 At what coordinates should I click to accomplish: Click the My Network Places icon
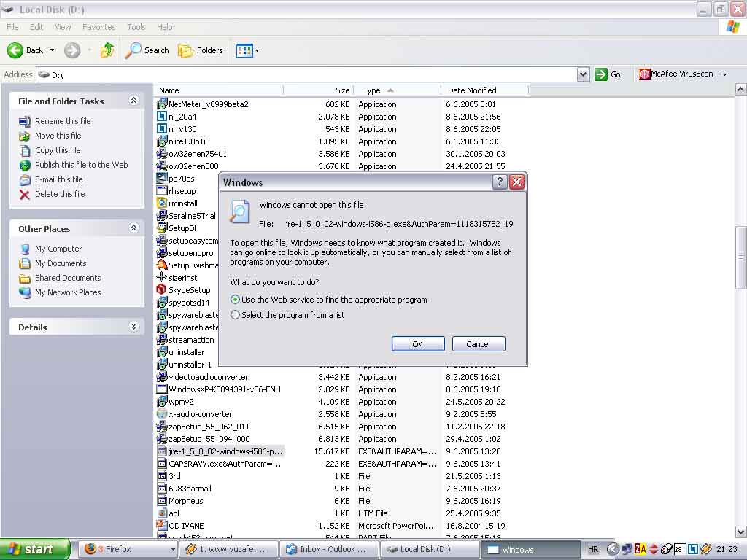coord(25,292)
